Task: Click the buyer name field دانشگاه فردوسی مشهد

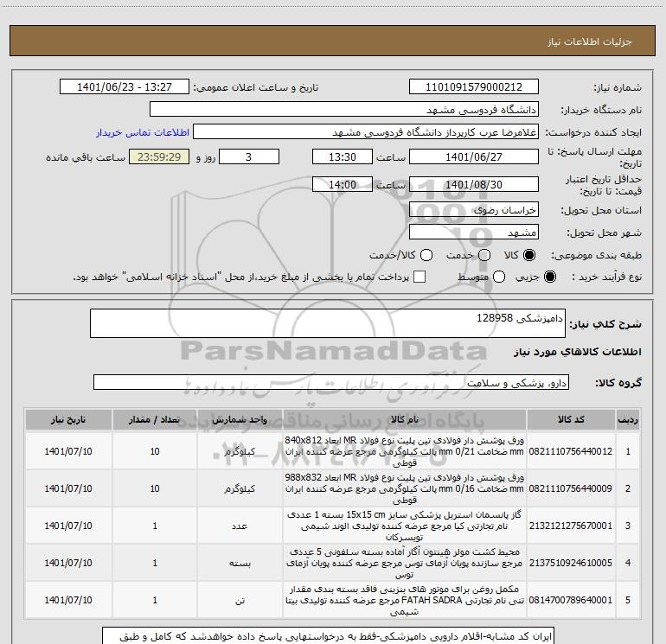Action: pos(344,110)
